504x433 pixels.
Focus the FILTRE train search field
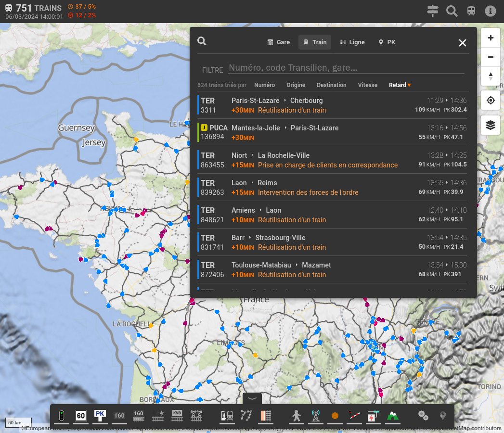pyautogui.click(x=346, y=68)
